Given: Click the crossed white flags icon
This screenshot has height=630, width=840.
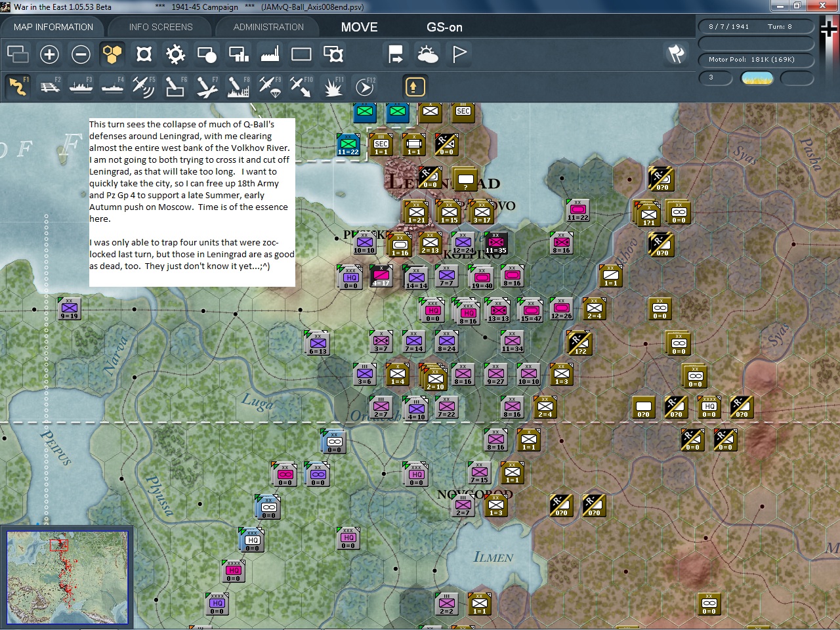Looking at the screenshot, I should (x=676, y=54).
